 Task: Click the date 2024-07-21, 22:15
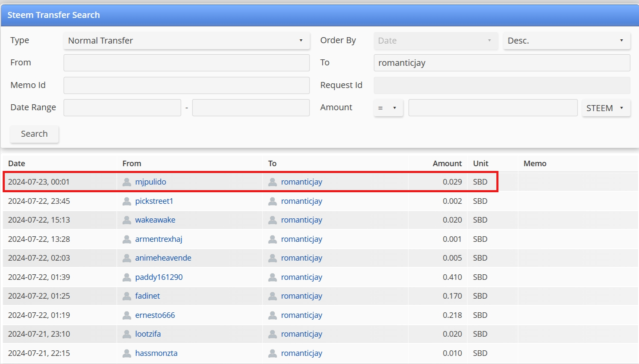tap(39, 353)
